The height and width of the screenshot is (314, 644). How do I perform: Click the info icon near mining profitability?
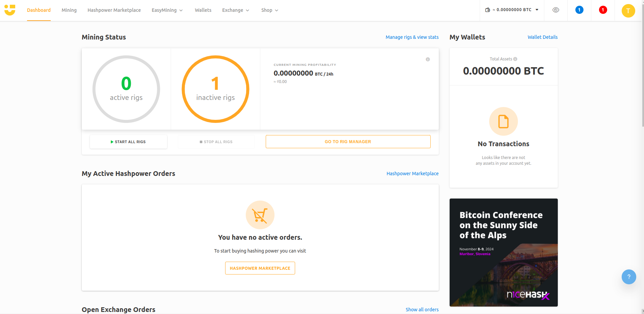(x=427, y=59)
